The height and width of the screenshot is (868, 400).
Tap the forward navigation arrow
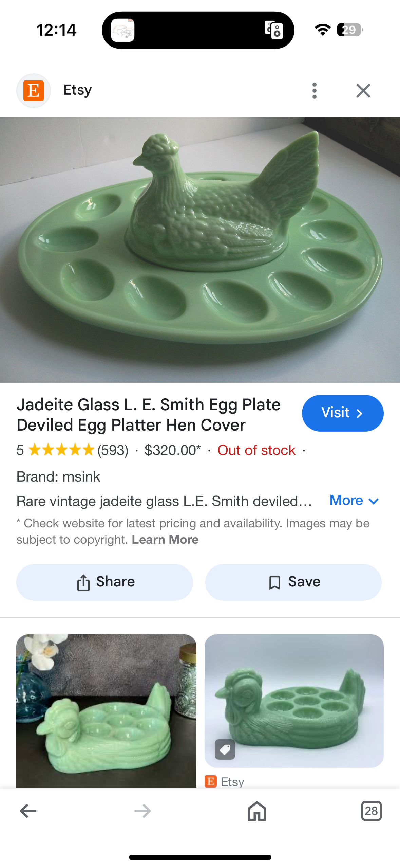[142, 811]
